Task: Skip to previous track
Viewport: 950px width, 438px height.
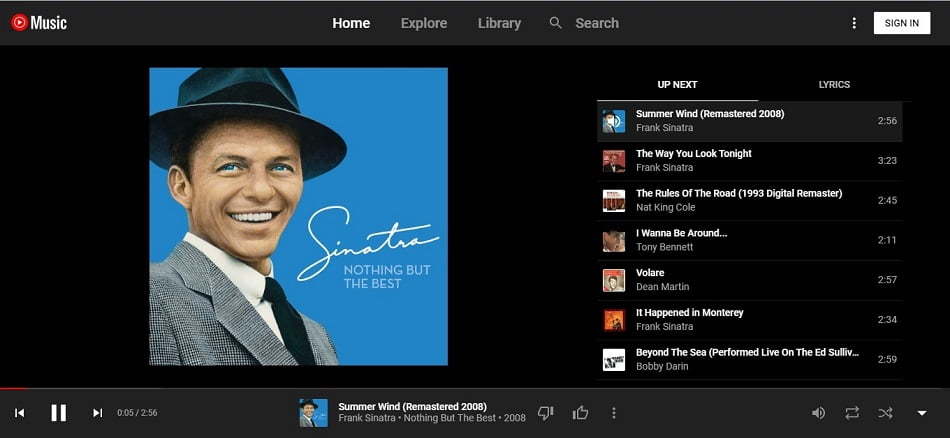Action: click(x=19, y=413)
